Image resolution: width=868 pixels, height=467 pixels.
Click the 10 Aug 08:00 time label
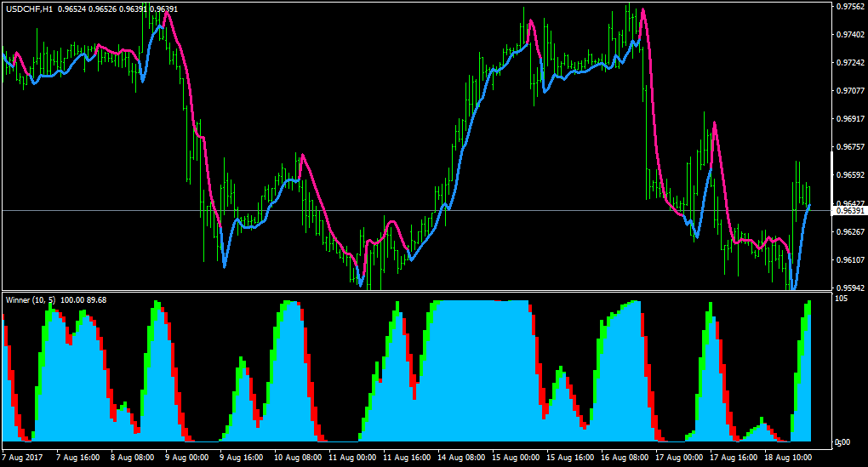coord(297,457)
